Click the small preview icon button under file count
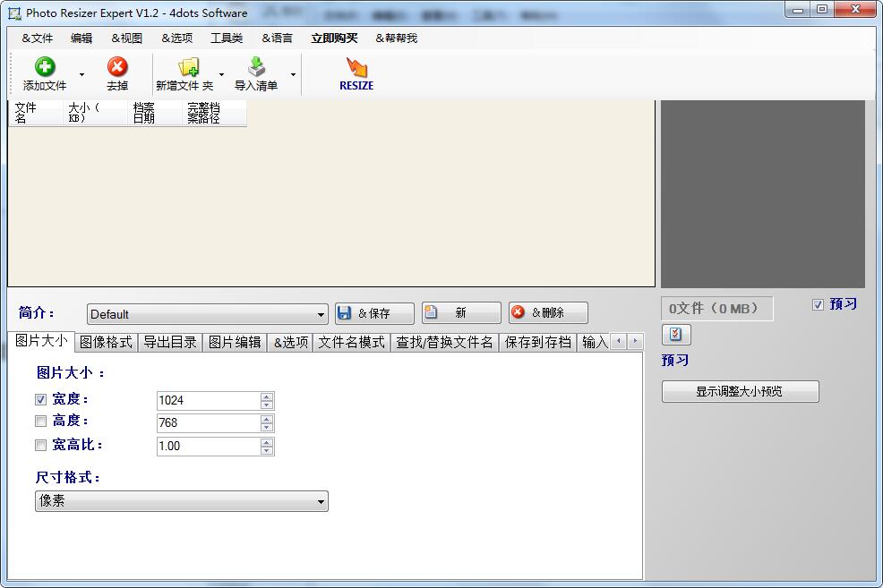 [x=676, y=334]
